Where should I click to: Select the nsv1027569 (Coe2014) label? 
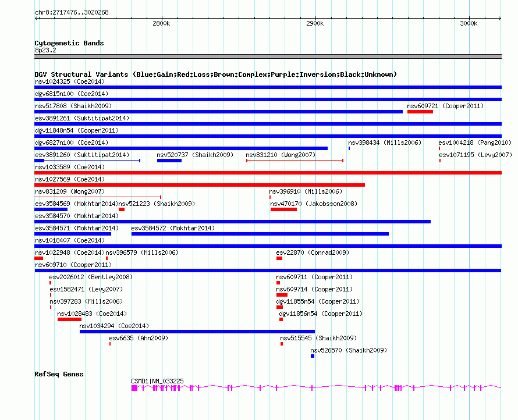point(70,179)
